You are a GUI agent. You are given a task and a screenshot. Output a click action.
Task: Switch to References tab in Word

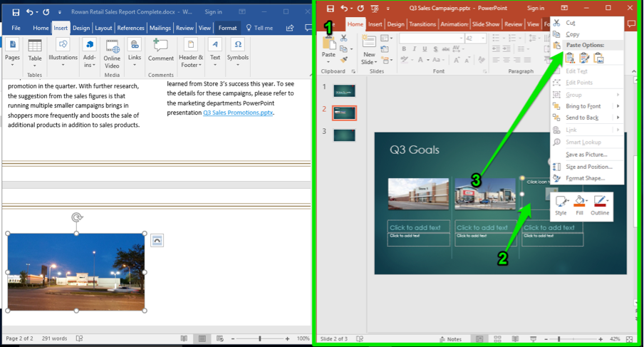[x=130, y=28]
